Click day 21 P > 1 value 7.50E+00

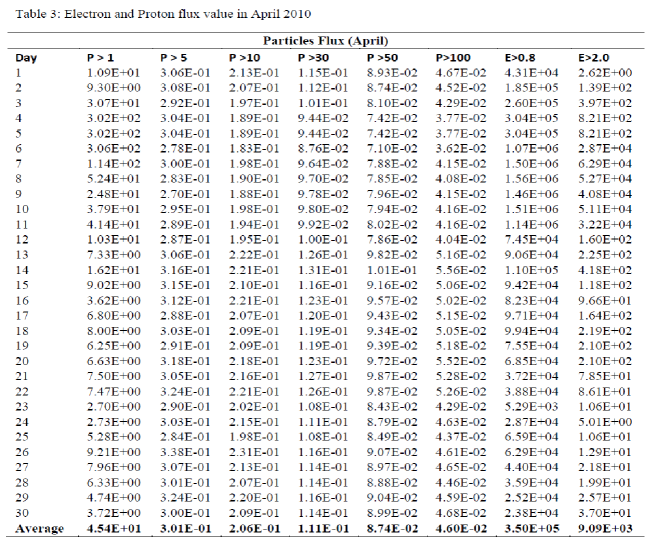click(113, 376)
